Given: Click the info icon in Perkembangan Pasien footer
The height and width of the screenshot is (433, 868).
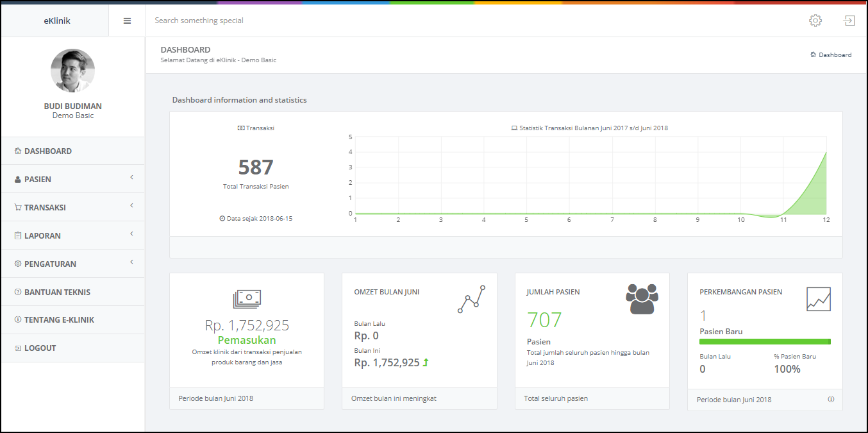Looking at the screenshot, I should [x=831, y=399].
